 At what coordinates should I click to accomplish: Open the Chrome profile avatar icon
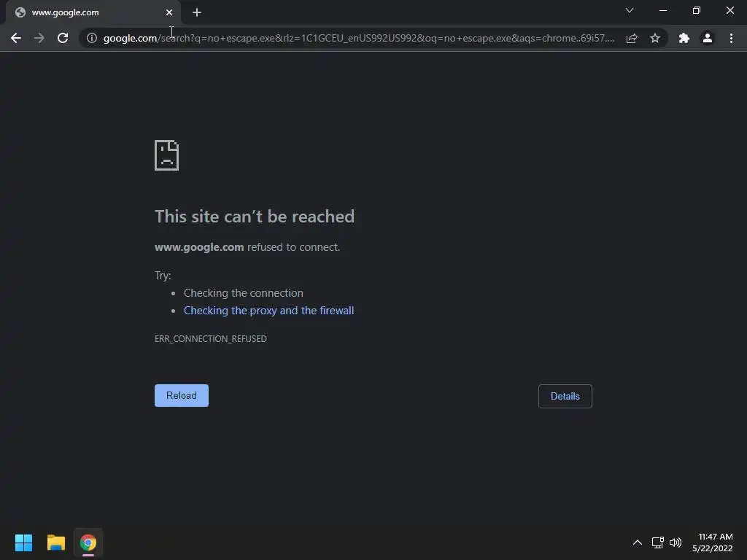[x=708, y=38]
